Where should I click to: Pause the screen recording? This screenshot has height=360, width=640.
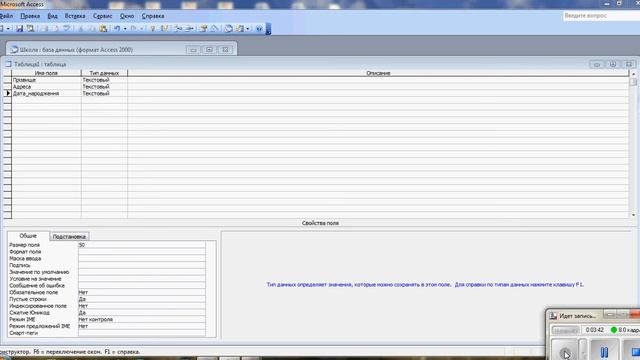click(x=604, y=351)
